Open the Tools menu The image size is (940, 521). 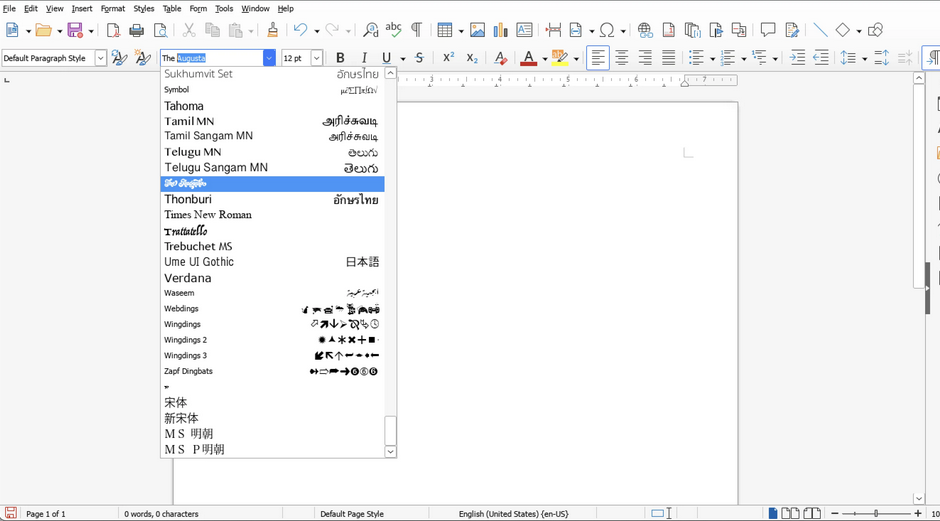click(x=224, y=8)
